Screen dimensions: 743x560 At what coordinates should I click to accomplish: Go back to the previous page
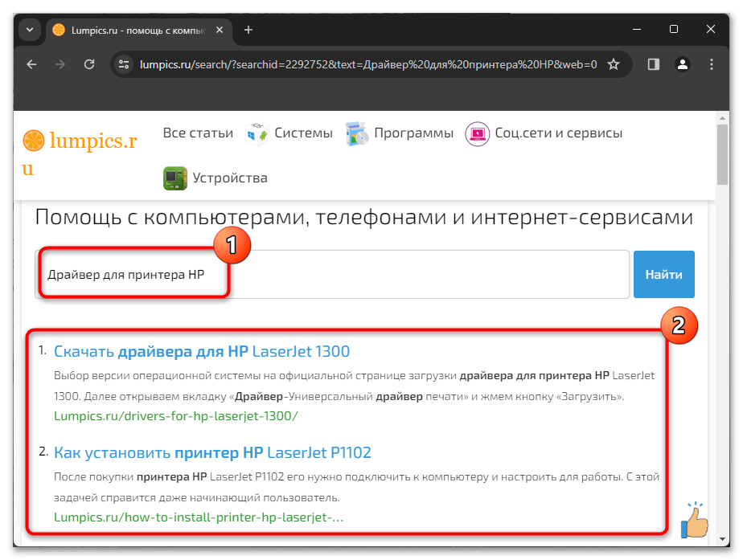(31, 64)
